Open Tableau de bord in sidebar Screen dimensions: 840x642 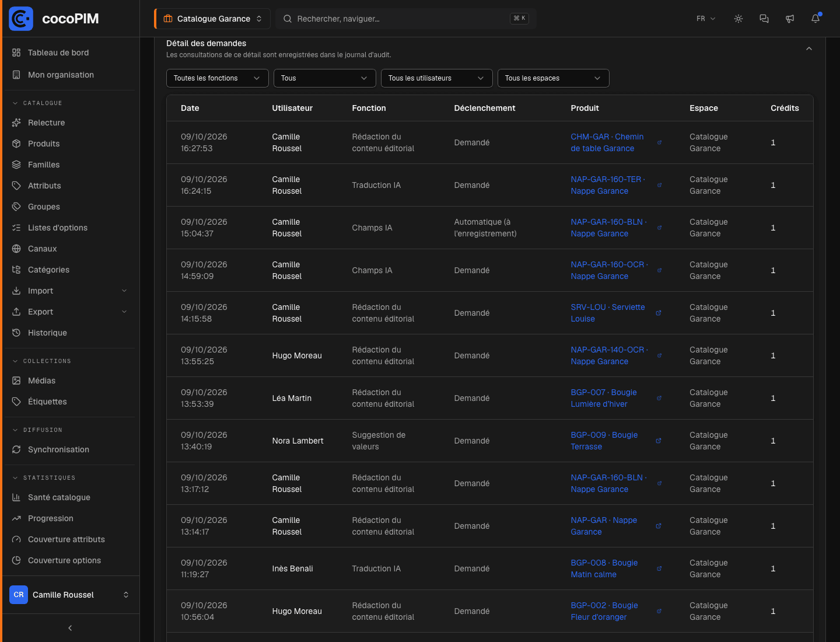tap(70, 53)
